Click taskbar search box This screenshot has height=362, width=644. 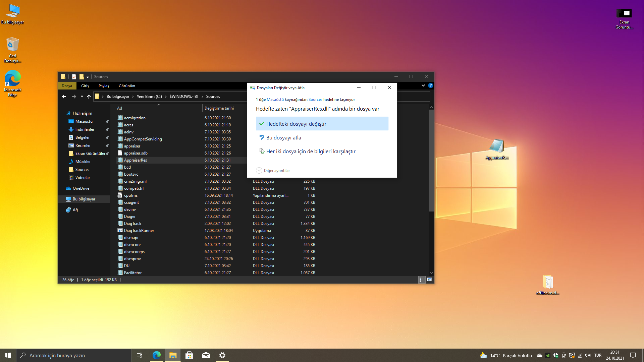pos(74,355)
